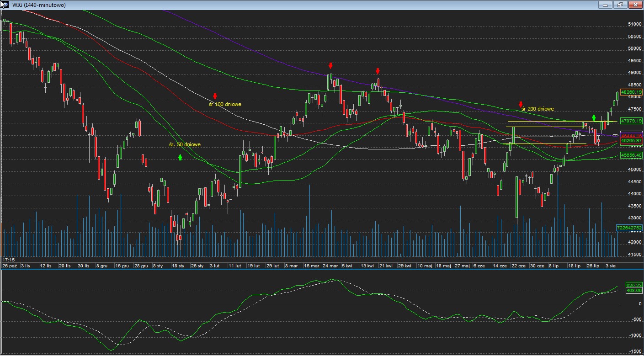
Task: Select the śr. 50 dniowe text annotation
Action: click(x=185, y=144)
